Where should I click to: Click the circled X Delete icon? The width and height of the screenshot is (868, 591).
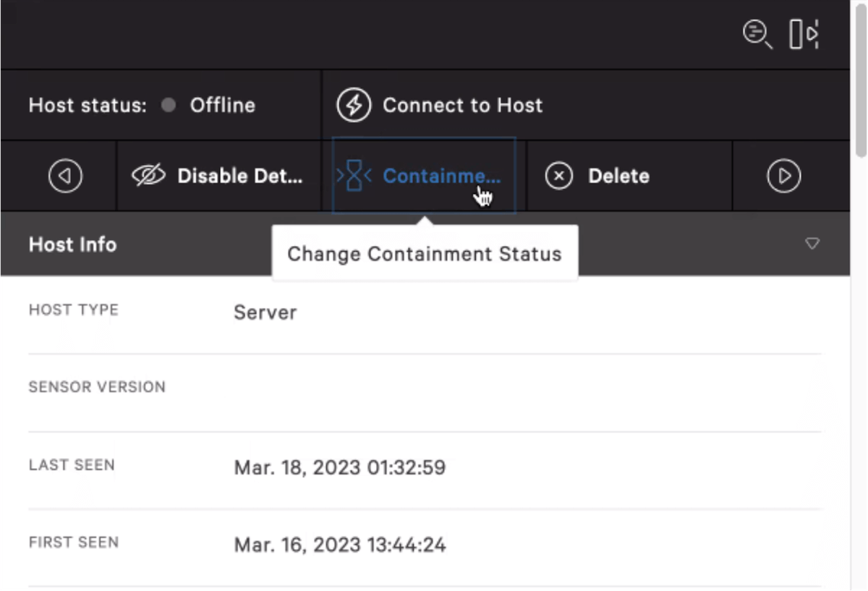tap(558, 175)
